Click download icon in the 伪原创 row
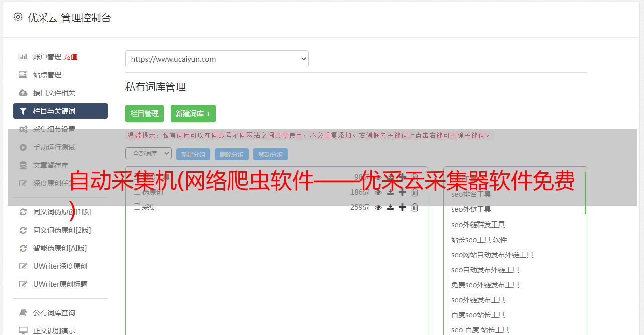The height and width of the screenshot is (335, 644). (390, 192)
